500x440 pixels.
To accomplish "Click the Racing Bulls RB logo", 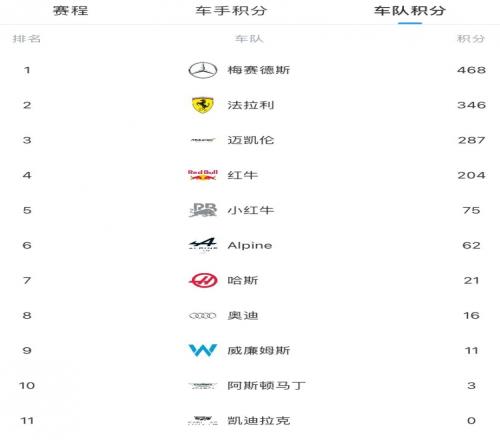I will click(203, 210).
